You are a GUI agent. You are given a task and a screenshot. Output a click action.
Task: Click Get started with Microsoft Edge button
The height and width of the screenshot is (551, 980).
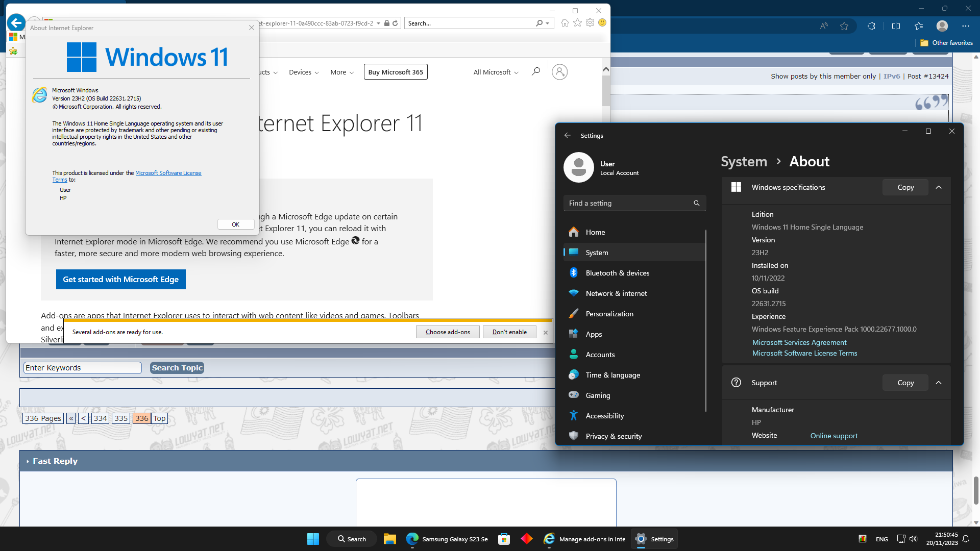(121, 280)
